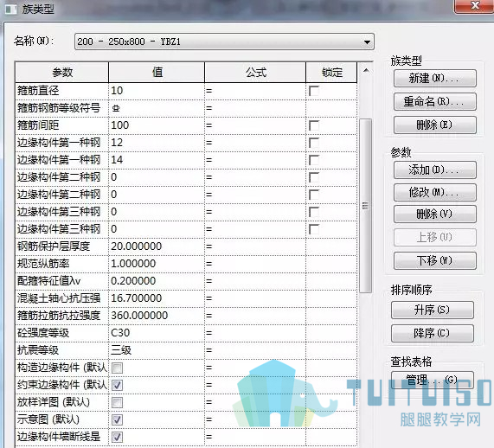Click formula cell for 箍筋直径 row

(255, 91)
